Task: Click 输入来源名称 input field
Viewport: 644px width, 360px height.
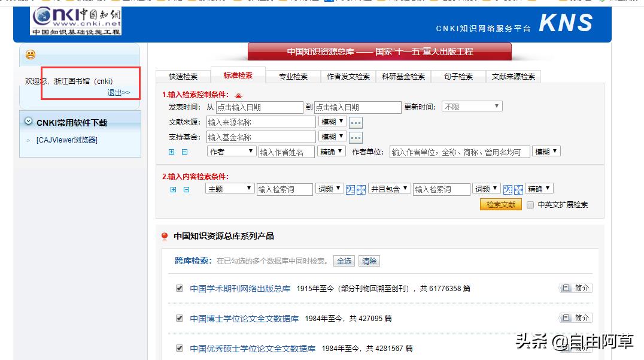Action: 261,122
